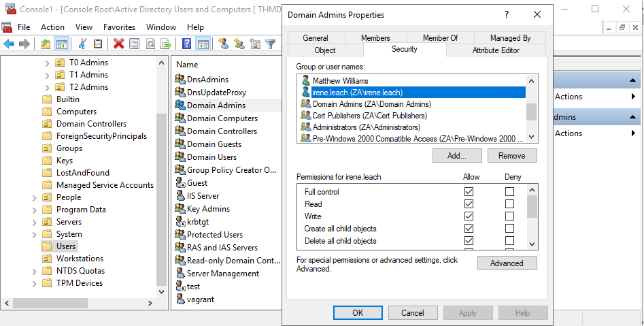
Task: Click Cancel in Domain Admins Properties
Action: pyautogui.click(x=413, y=312)
